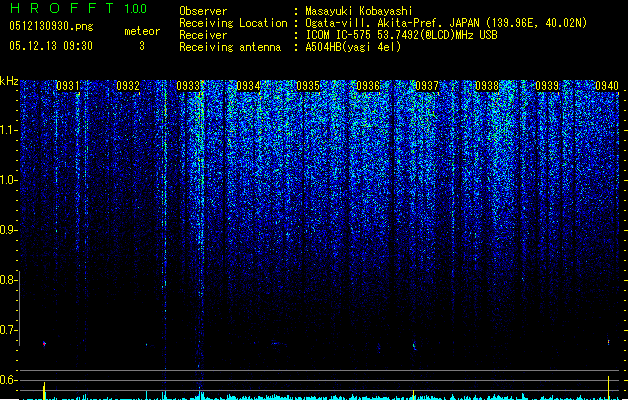This screenshot has height=400, width=629.
Task: Click the 0938 time marker
Action: (x=487, y=86)
